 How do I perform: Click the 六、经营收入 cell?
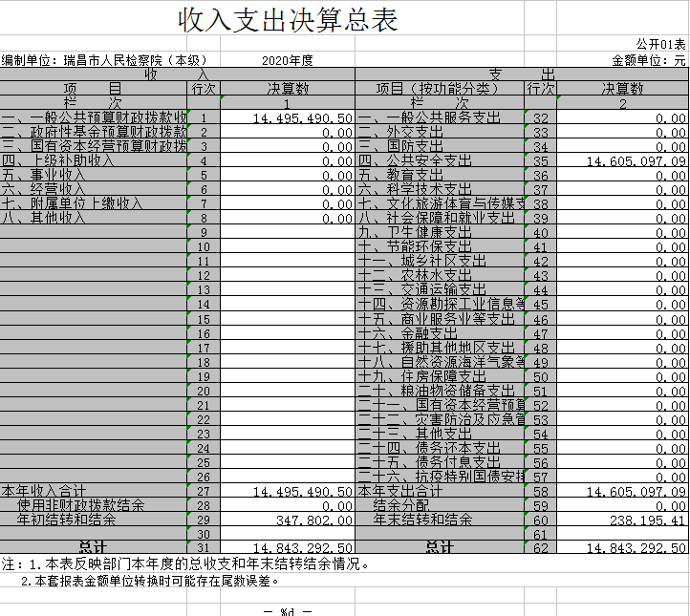94,189
